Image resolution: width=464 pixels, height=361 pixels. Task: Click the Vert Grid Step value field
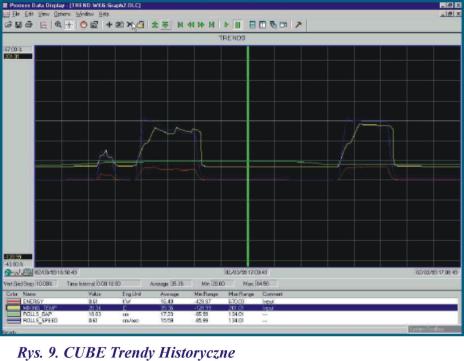pyautogui.click(x=45, y=284)
